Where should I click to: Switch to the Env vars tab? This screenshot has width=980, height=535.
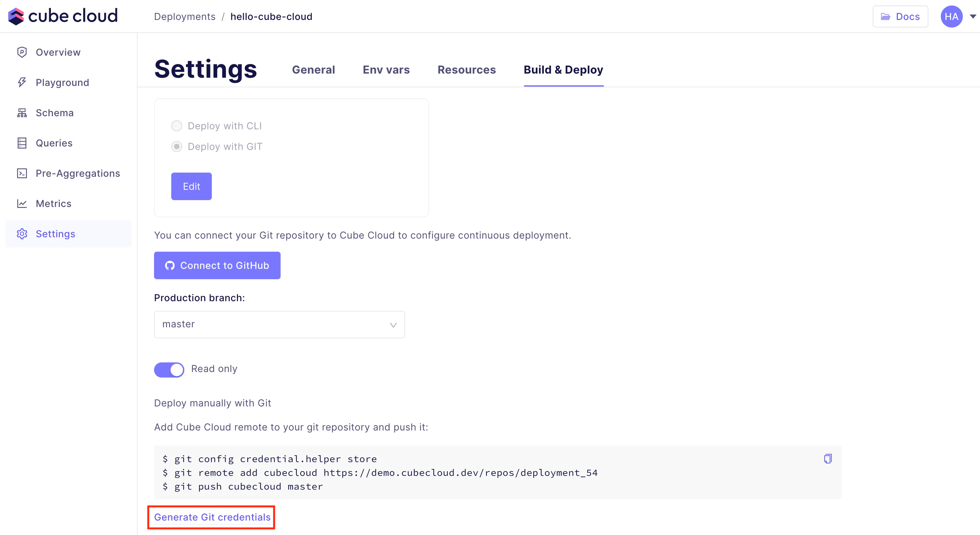pos(386,70)
